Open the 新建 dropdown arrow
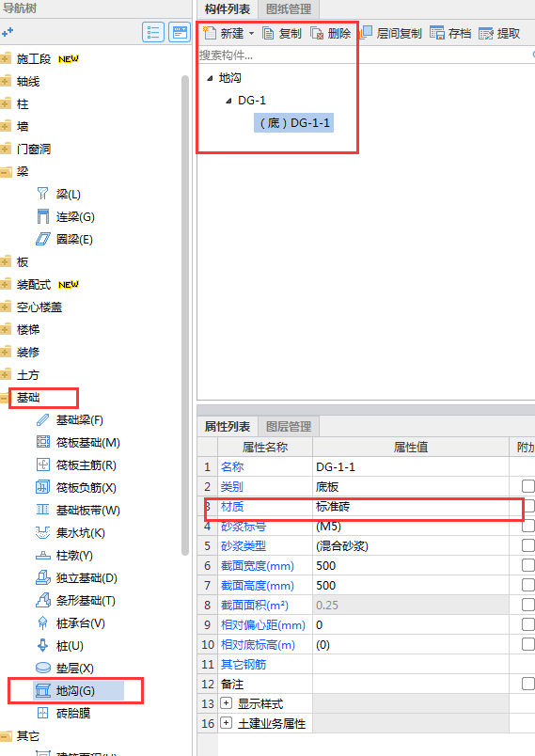 click(251, 33)
